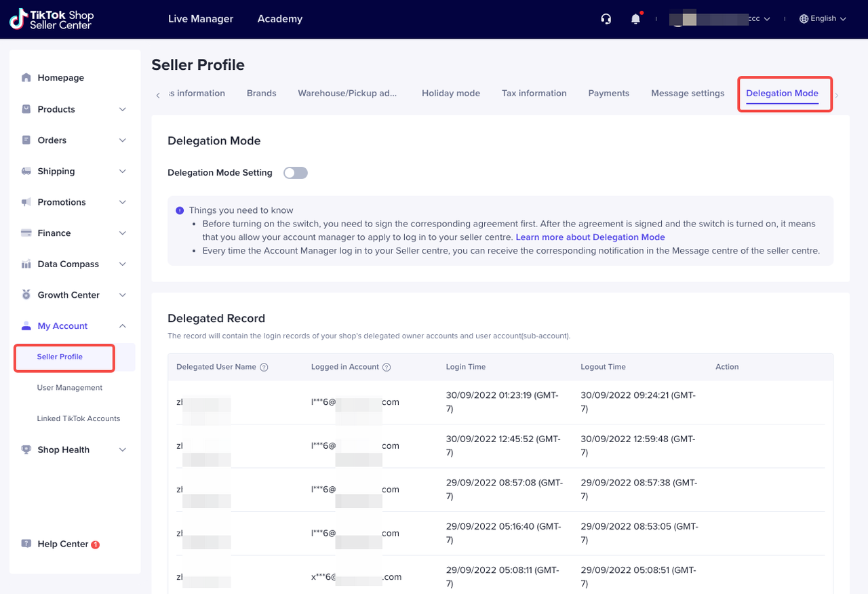Collapse the My Account section
This screenshot has height=594, width=868.
point(123,326)
